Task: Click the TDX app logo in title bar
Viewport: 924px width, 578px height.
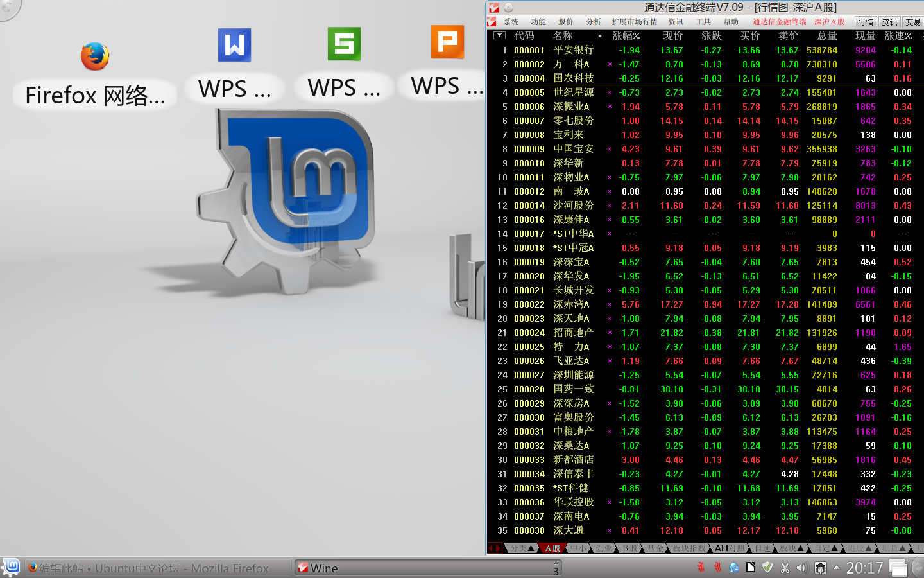Action: [x=493, y=8]
